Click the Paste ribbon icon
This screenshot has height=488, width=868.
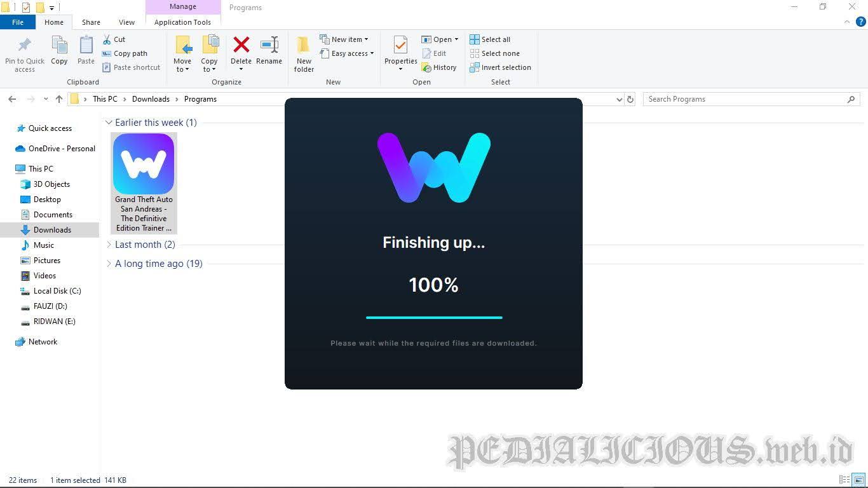tap(86, 51)
